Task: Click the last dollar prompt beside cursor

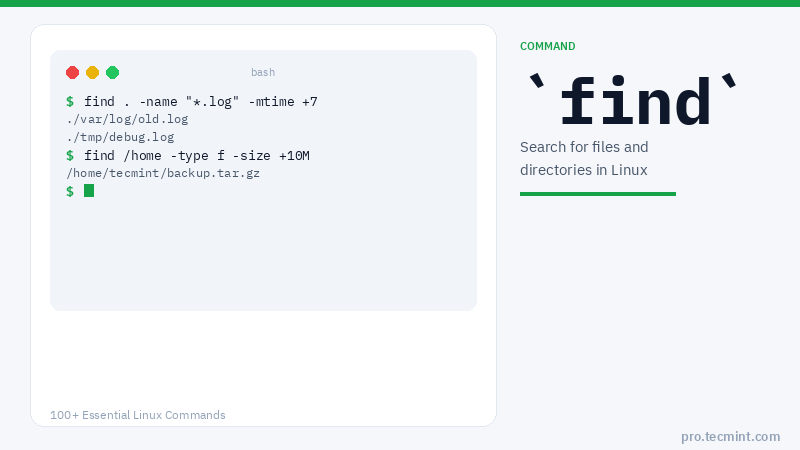Action: coord(70,191)
